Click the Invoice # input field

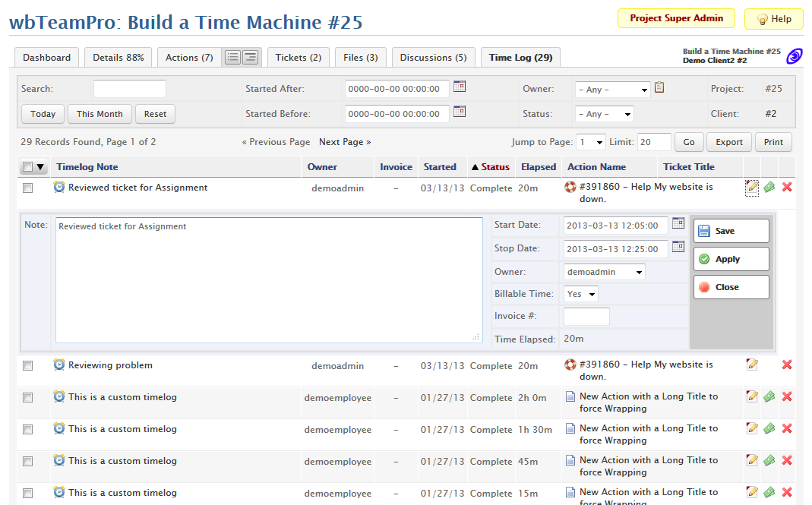pyautogui.click(x=586, y=317)
